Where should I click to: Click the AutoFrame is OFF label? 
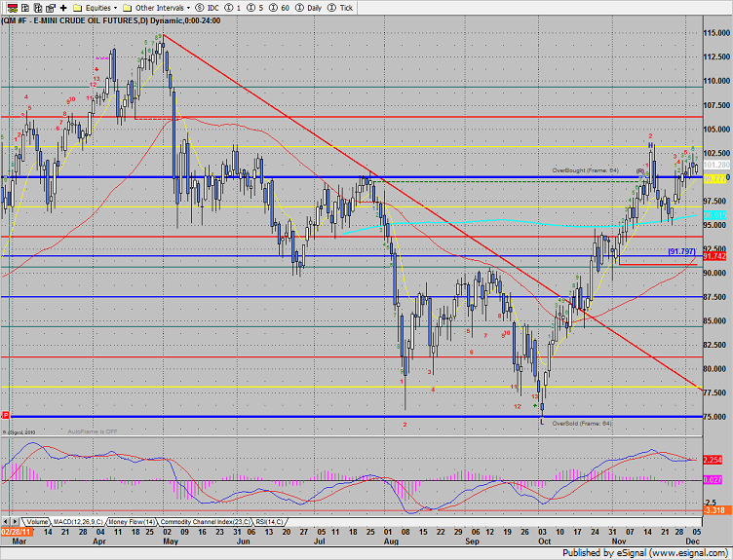[x=93, y=431]
